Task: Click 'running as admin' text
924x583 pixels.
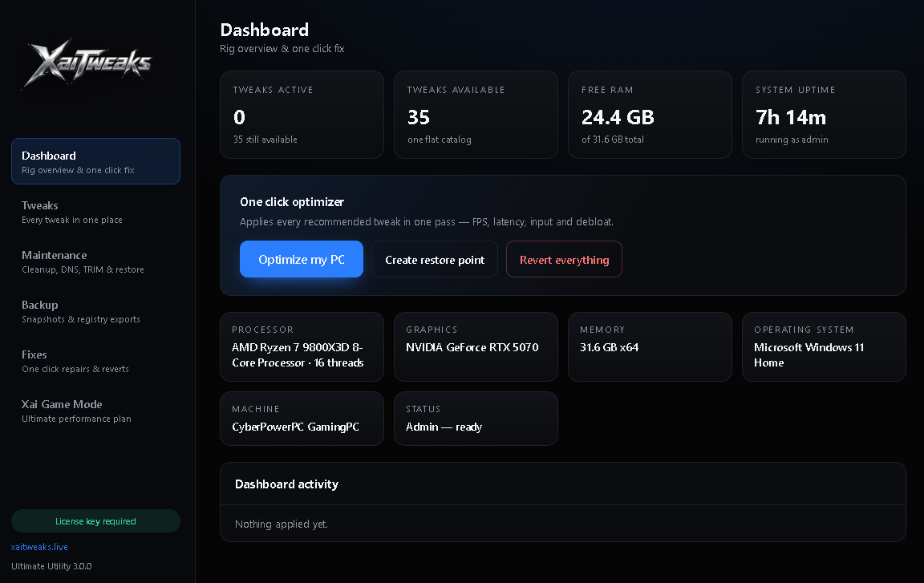Action: (x=792, y=140)
